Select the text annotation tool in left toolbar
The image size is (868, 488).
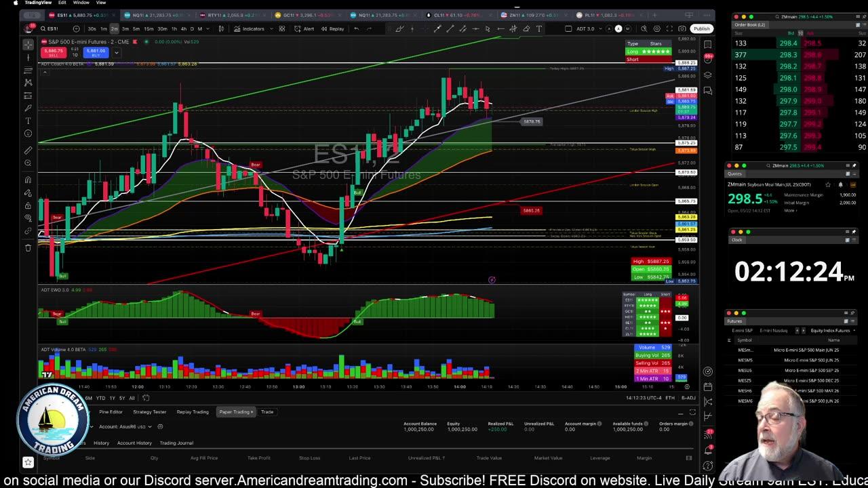(x=28, y=121)
